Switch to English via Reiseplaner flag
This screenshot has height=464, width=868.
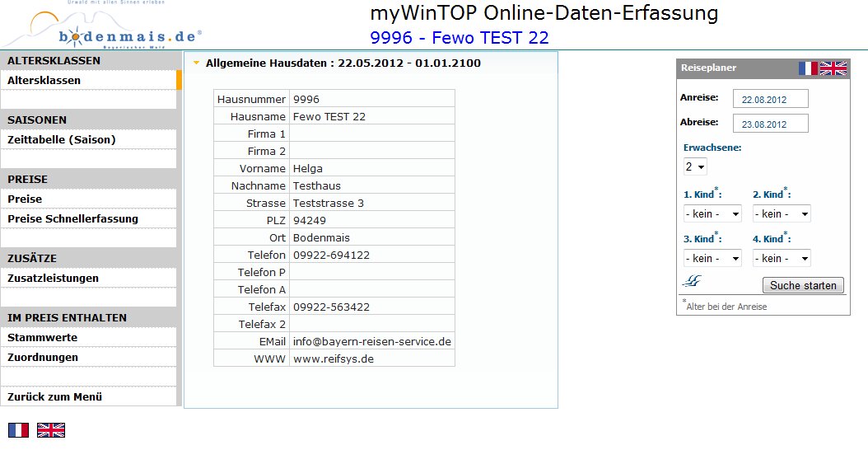[833, 68]
